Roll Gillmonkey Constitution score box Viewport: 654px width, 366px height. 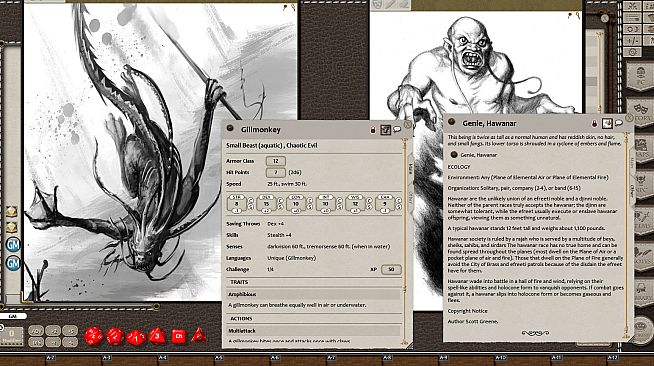click(296, 204)
